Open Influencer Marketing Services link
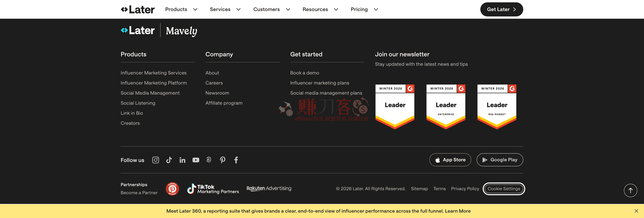 tap(153, 73)
